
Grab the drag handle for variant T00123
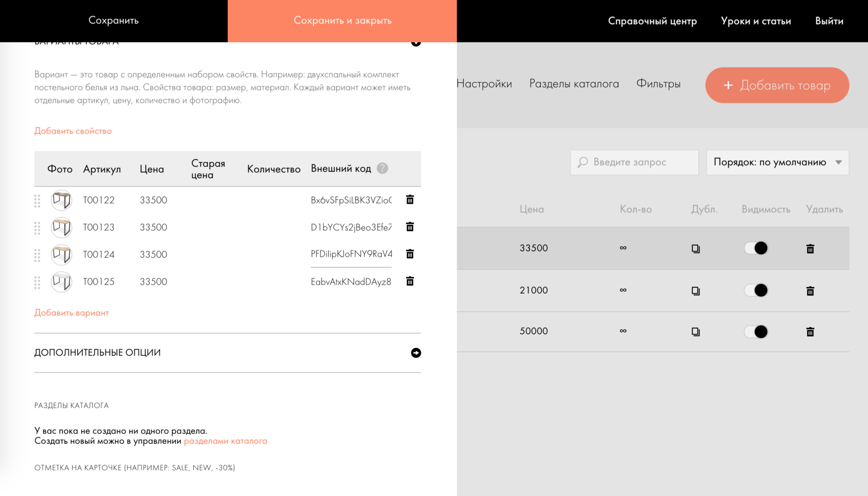click(37, 228)
